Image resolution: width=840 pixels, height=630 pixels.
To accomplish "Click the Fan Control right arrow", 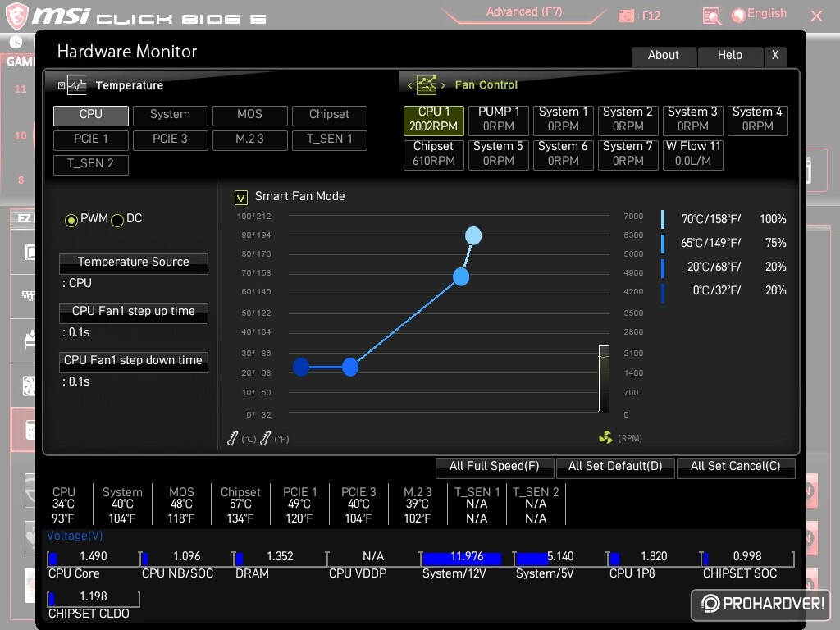I will (443, 85).
